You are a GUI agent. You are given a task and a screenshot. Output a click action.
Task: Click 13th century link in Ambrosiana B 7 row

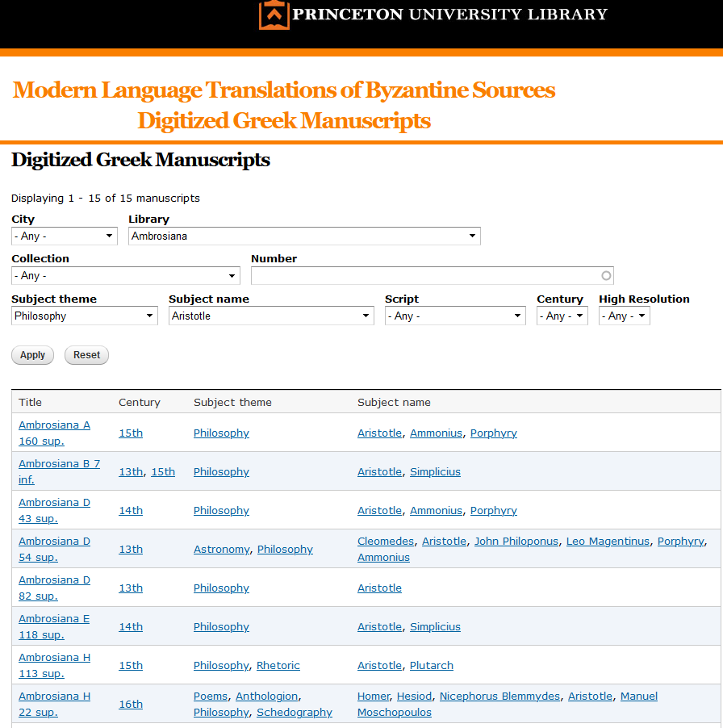point(131,471)
